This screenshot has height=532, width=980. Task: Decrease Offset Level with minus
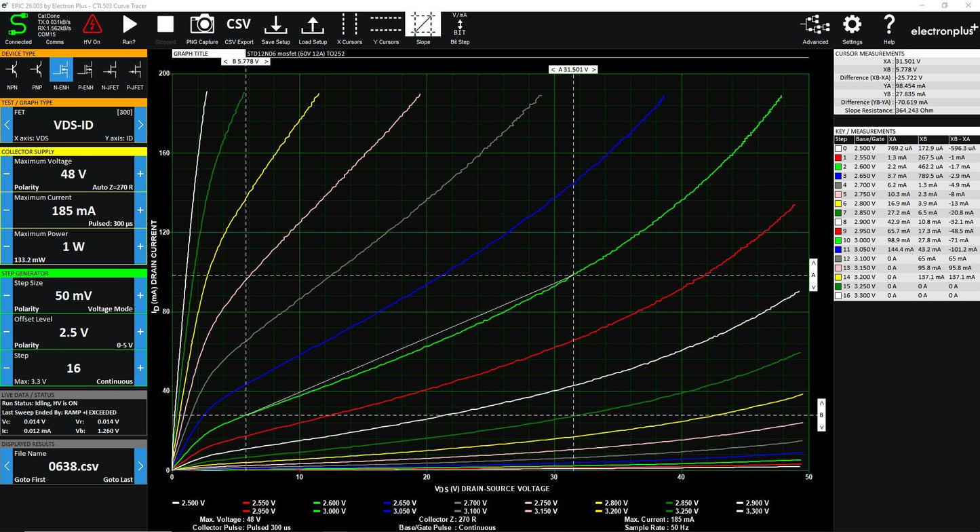click(x=6, y=332)
